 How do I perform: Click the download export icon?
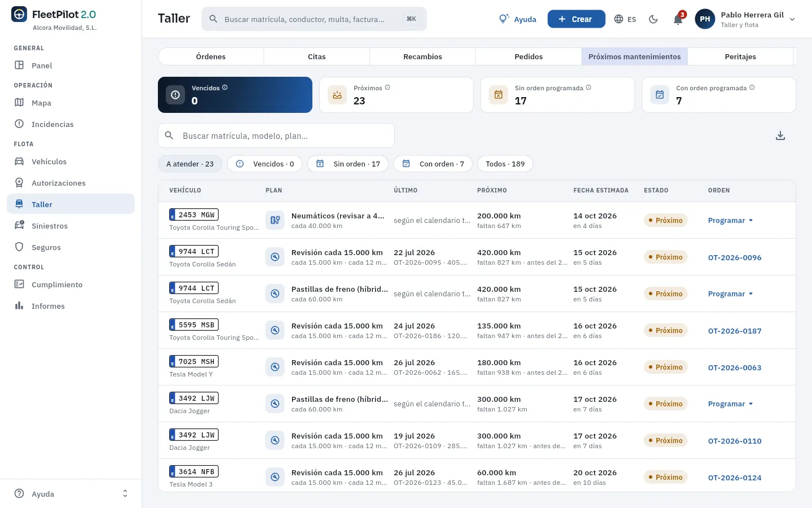point(780,135)
